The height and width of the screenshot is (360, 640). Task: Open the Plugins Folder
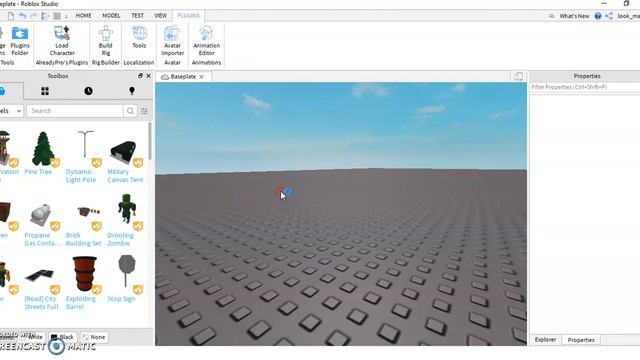20,41
